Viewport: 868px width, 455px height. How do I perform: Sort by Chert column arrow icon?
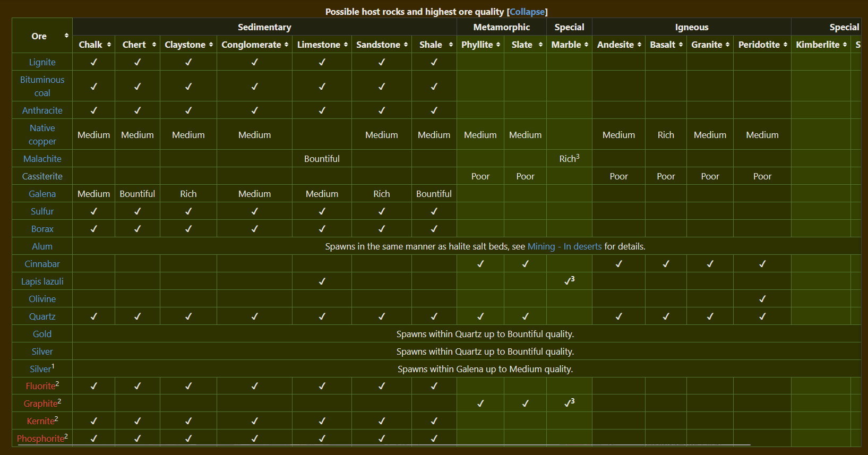[154, 45]
